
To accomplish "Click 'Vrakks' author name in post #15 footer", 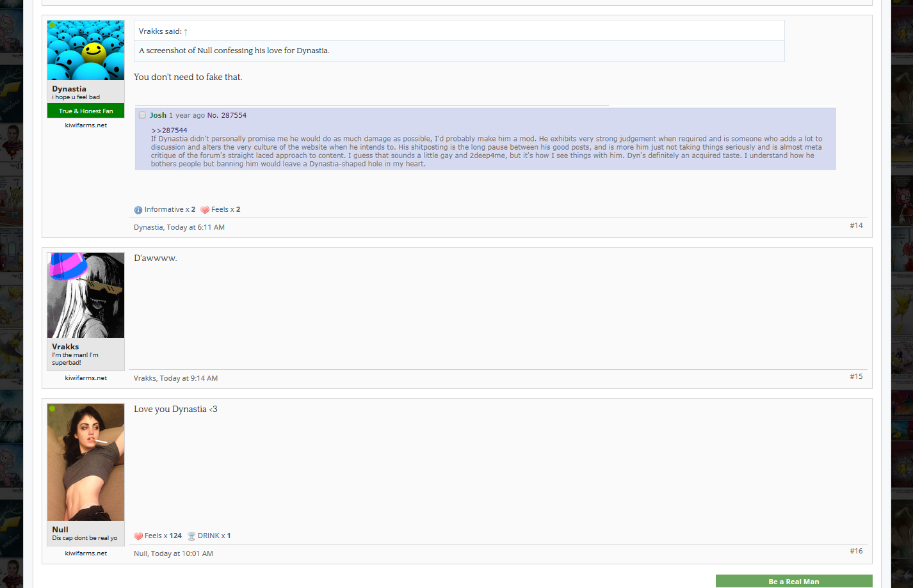I will (x=145, y=378).
